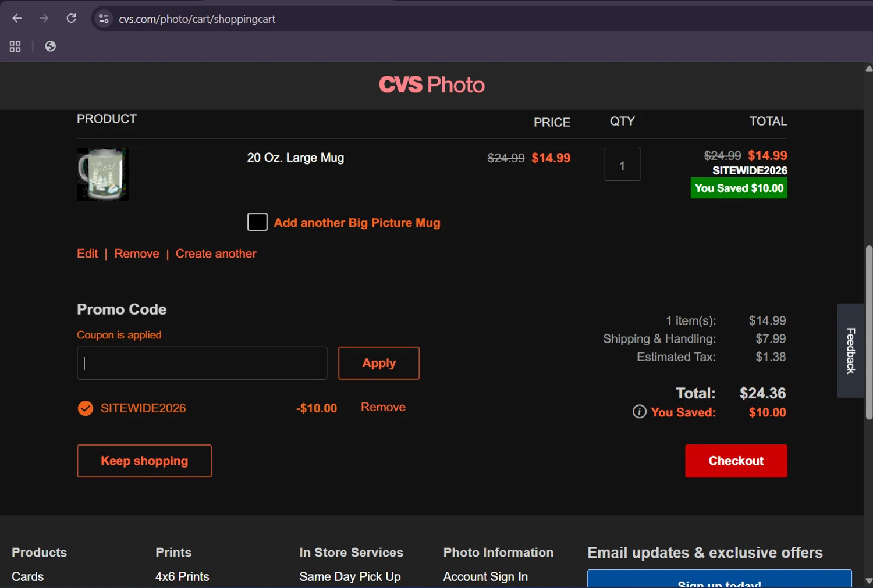Click the You Saved $10.00 green badge

739,188
